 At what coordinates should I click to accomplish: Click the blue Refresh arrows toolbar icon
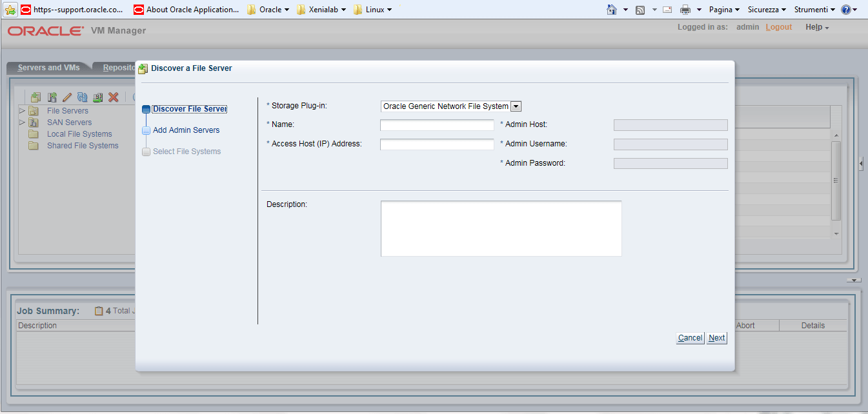tap(83, 97)
